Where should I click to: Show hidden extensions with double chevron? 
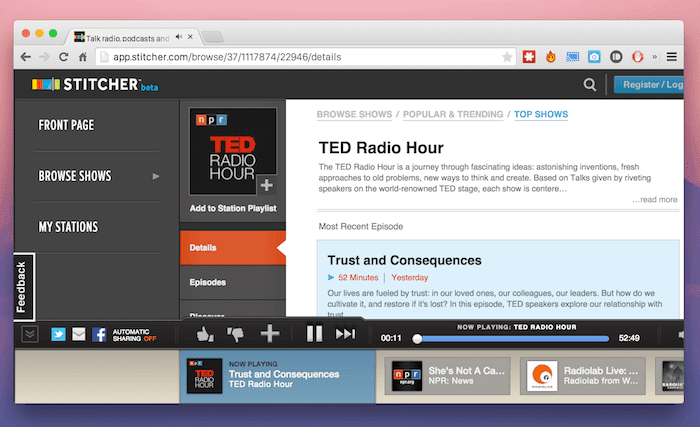(654, 57)
